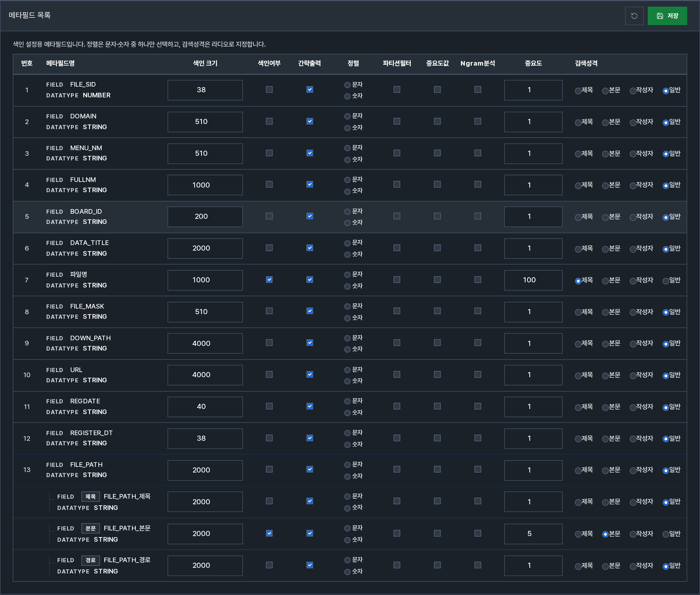Viewport: 700px width, 595px height.
Task: Choose 제목 search type for DOMAIN row
Action: 578,122
